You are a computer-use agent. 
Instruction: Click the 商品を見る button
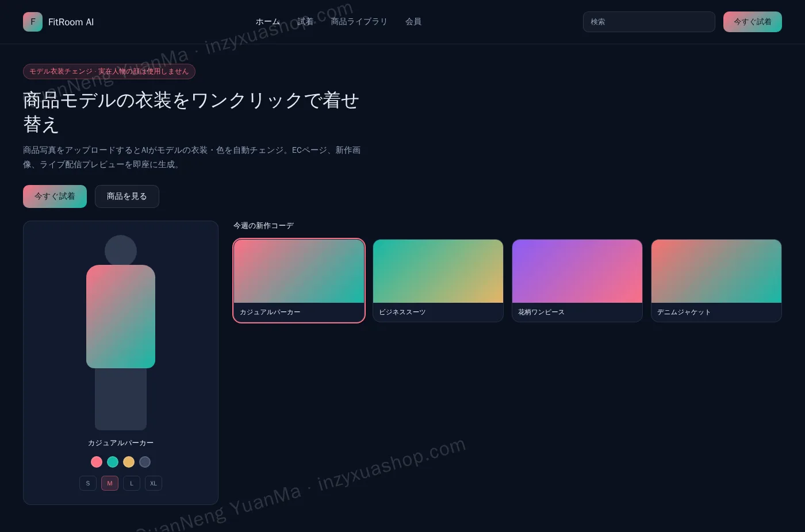pos(127,196)
